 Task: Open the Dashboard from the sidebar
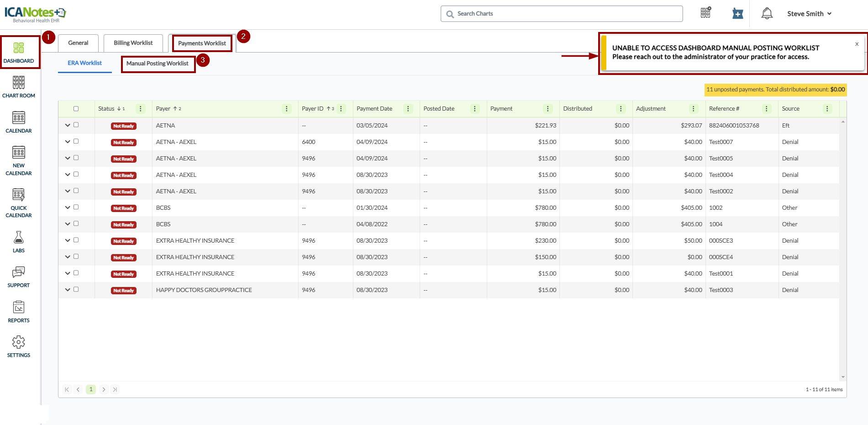pyautogui.click(x=19, y=53)
